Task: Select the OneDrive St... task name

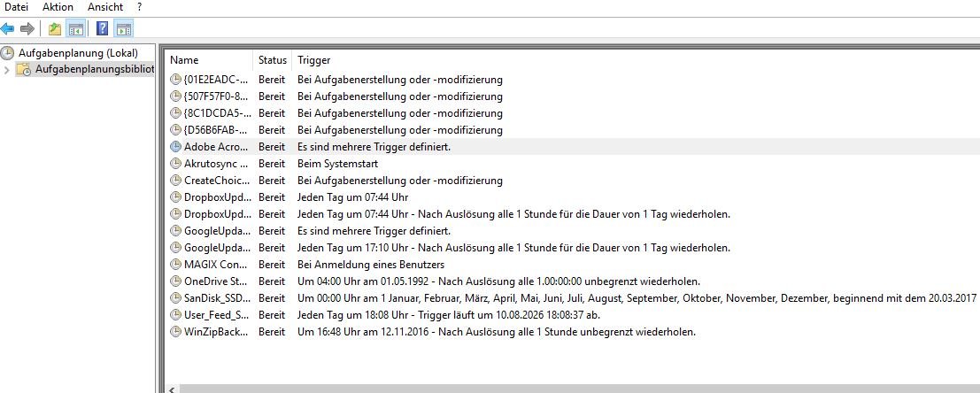Action: (216, 281)
